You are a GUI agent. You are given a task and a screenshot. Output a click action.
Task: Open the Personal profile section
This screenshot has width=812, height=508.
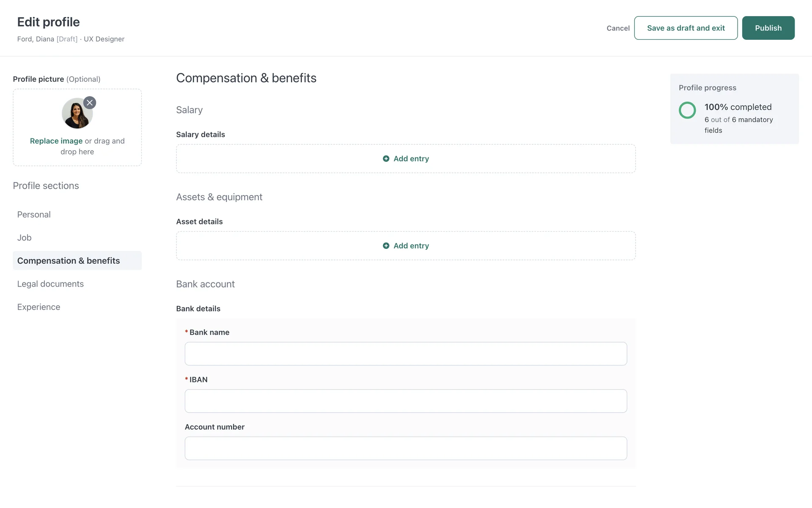(x=34, y=215)
